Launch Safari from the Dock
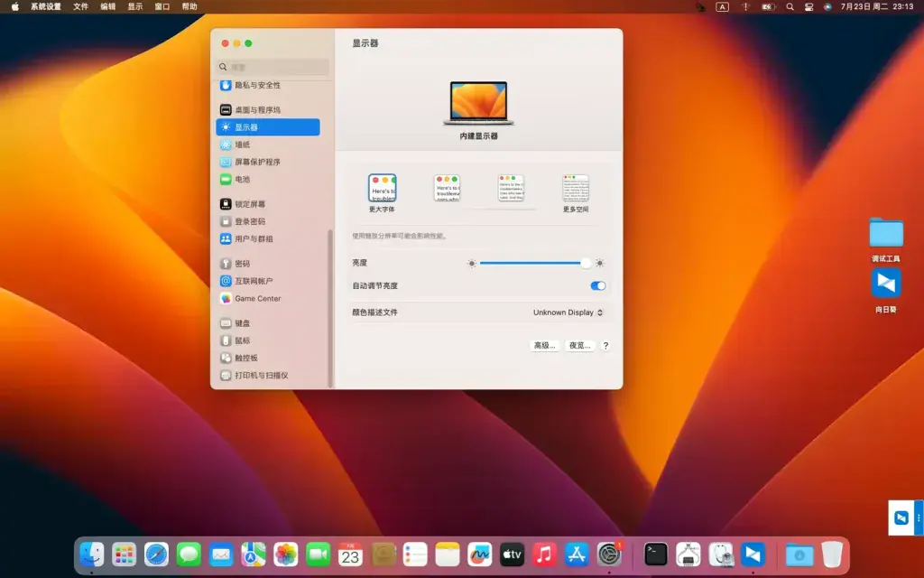This screenshot has width=924, height=578. [157, 555]
